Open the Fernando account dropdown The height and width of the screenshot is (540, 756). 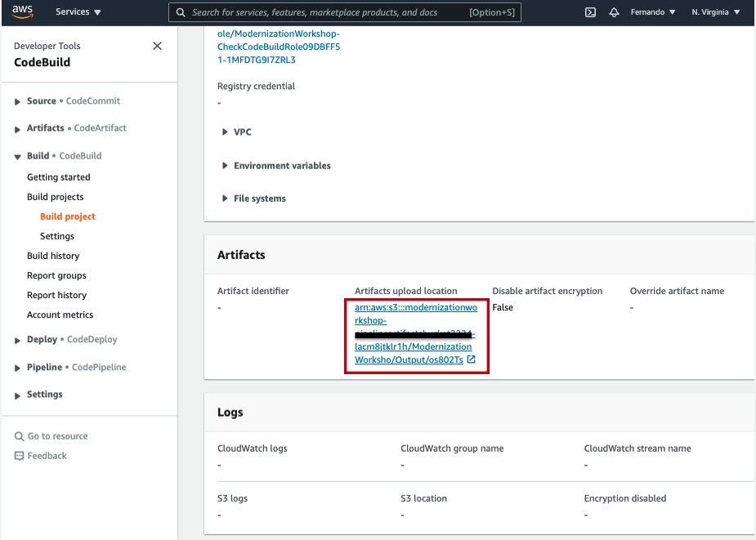(x=653, y=12)
